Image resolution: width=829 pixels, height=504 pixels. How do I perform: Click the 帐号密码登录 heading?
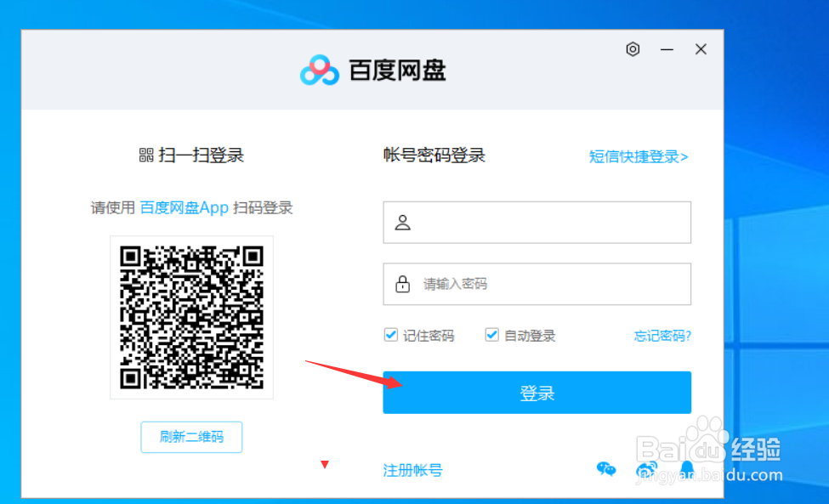point(434,156)
